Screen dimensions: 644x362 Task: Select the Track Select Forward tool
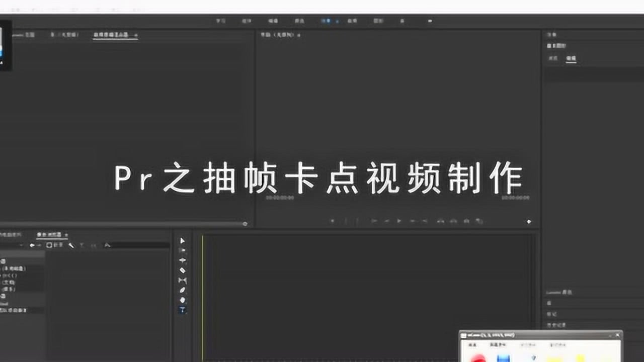(182, 250)
